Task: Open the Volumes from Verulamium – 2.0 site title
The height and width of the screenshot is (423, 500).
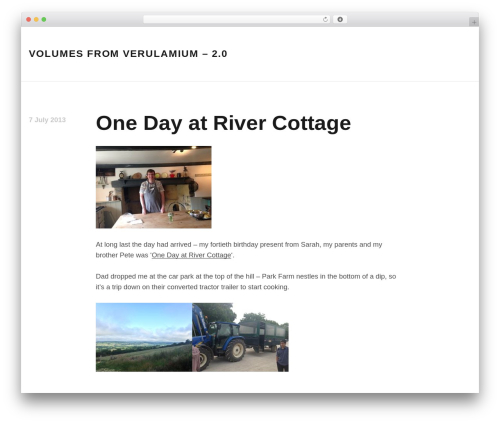Action: [128, 54]
